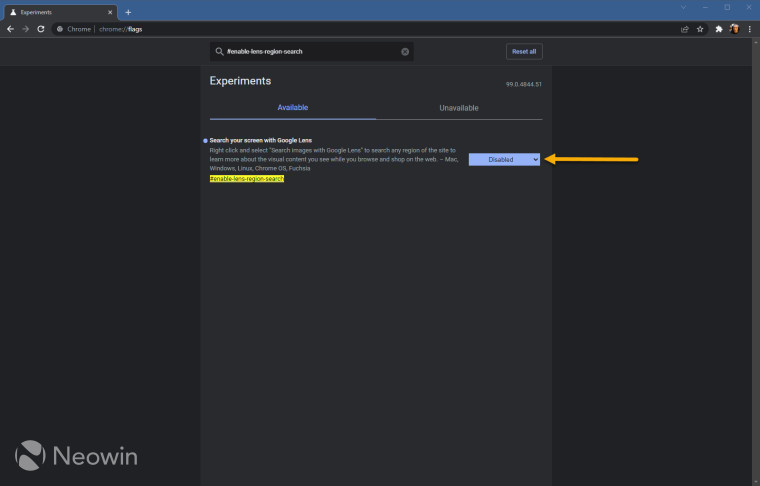Open a new tab with the plus button
Viewport: 760px width, 486px height.
[128, 13]
